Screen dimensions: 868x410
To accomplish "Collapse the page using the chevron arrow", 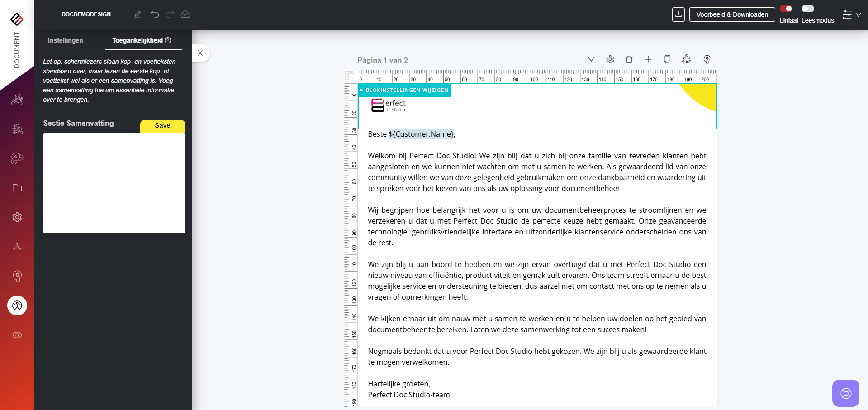I will tap(591, 59).
